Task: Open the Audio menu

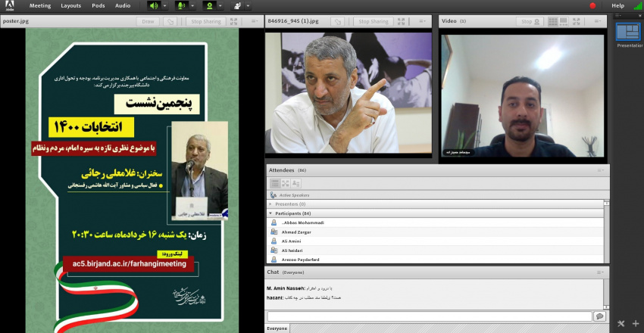Action: 123,6
